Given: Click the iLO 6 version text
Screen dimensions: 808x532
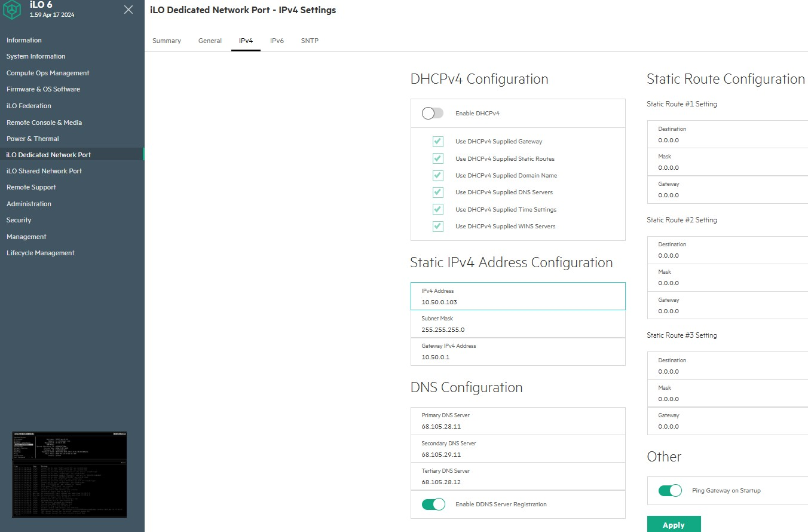Looking at the screenshot, I should coord(52,14).
